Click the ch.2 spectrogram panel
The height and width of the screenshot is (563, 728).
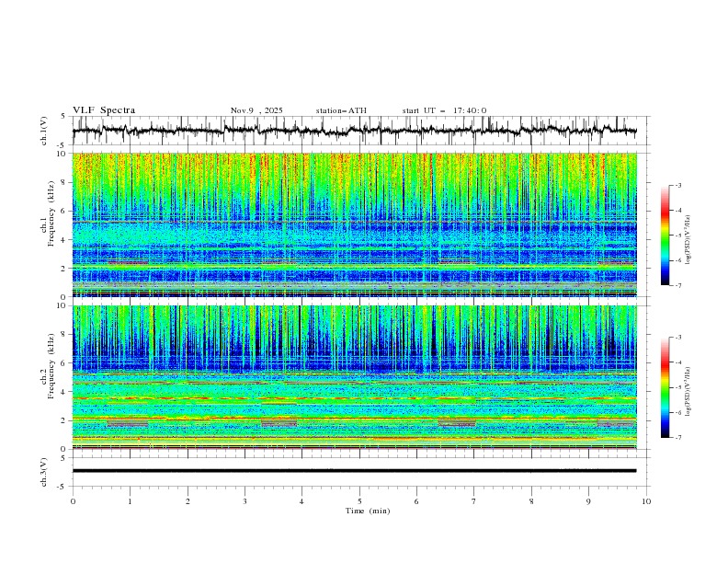point(355,377)
